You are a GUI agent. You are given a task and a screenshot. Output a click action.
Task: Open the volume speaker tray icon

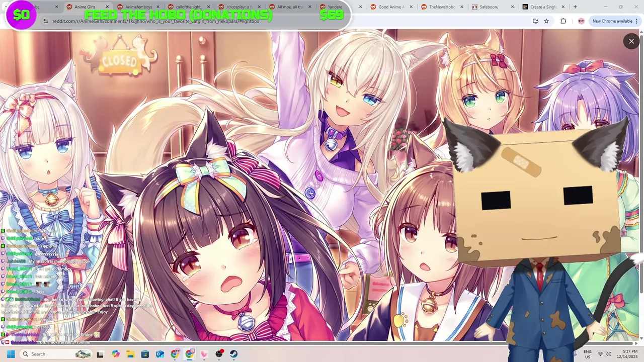(x=609, y=354)
